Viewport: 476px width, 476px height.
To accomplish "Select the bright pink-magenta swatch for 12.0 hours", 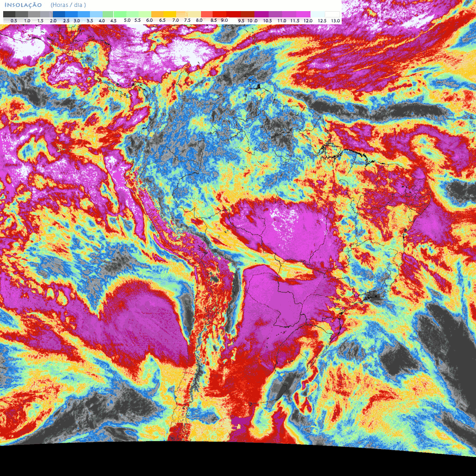I will click(303, 14).
